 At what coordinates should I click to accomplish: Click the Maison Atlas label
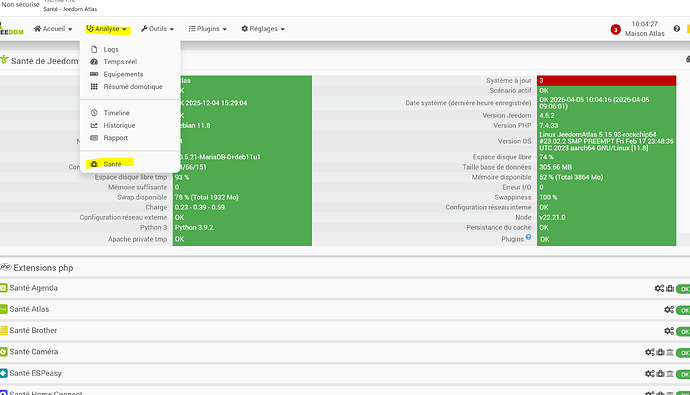pos(645,33)
